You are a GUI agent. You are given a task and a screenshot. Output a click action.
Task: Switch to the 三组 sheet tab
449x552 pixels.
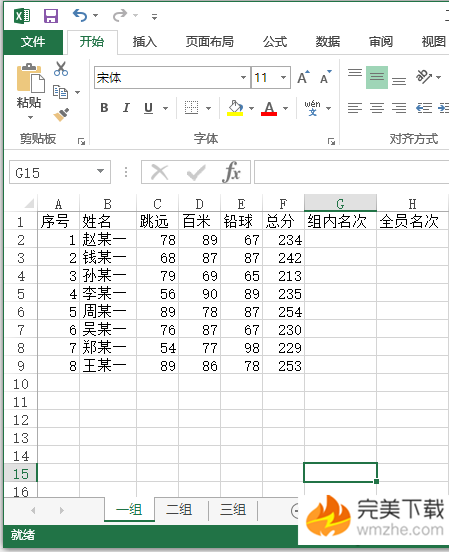pos(233,509)
